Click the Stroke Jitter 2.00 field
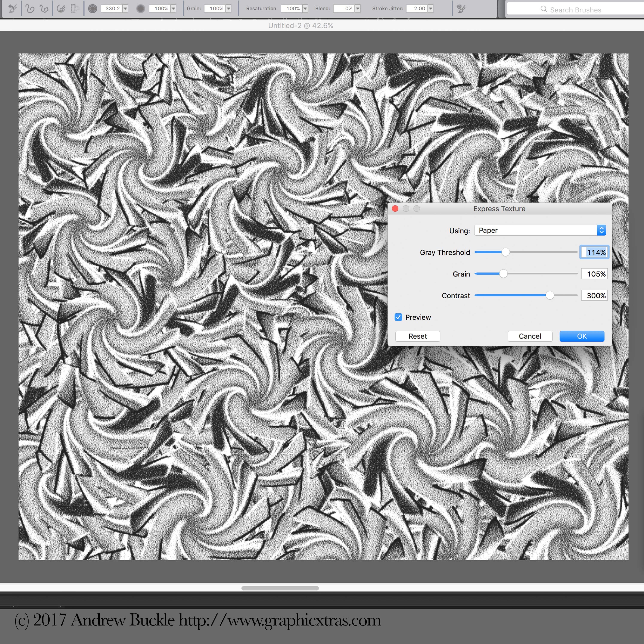644x644 pixels. pyautogui.click(x=417, y=8)
